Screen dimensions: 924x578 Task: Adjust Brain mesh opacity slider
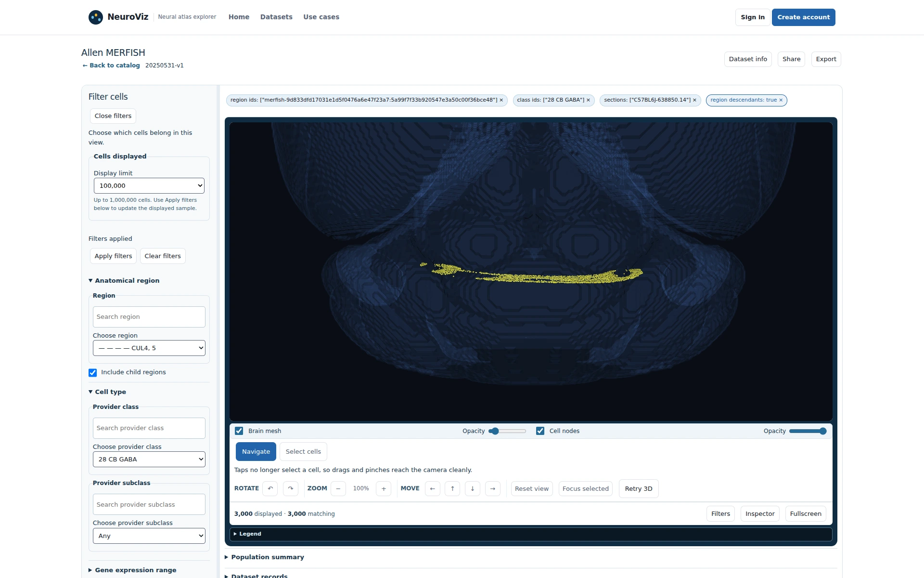pos(507,431)
